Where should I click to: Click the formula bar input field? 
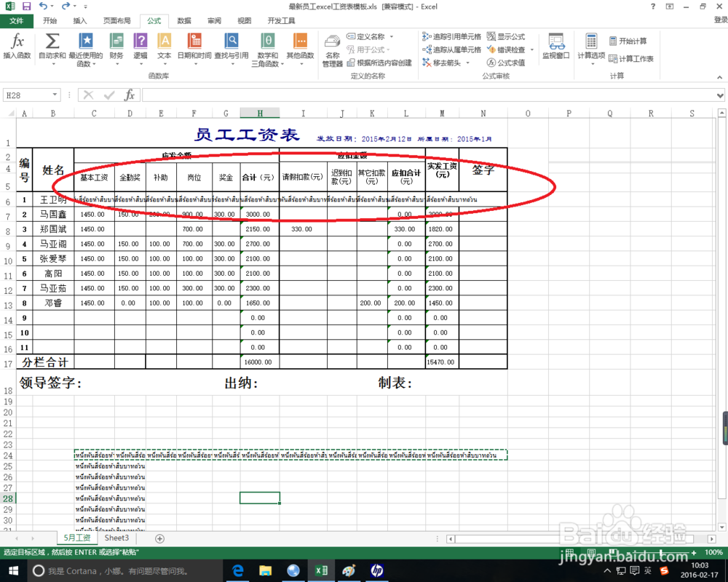(429, 95)
